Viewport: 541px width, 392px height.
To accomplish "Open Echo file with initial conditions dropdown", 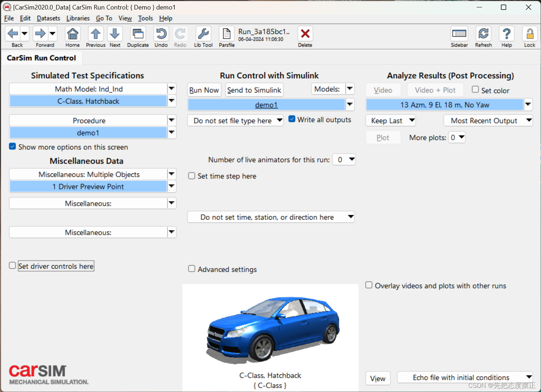I will (x=465, y=378).
